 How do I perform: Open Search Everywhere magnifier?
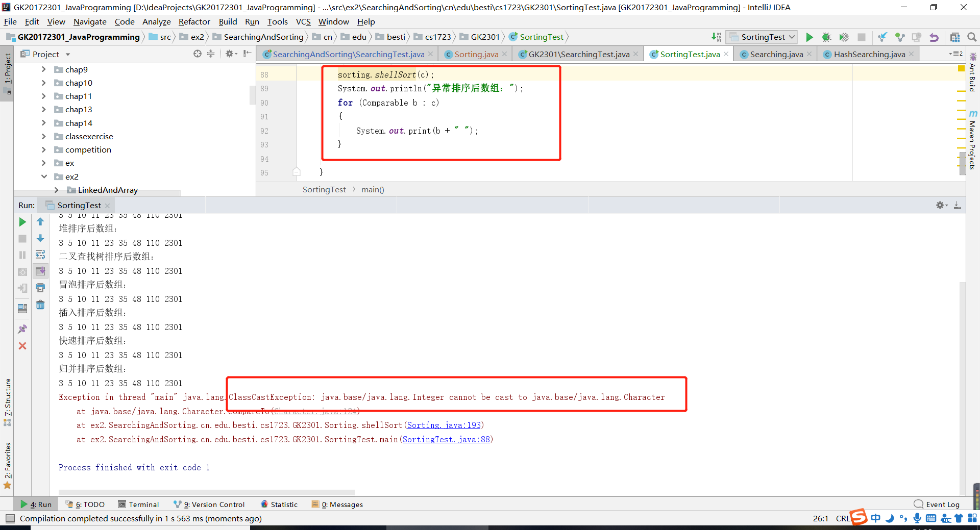click(972, 37)
